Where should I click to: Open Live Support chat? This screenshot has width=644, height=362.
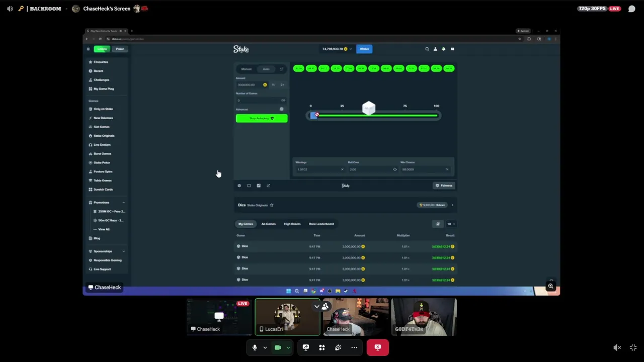pyautogui.click(x=102, y=269)
